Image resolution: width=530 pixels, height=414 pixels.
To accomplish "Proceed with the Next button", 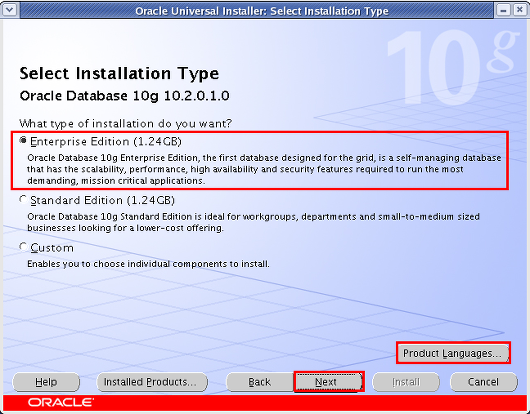I will point(328,382).
